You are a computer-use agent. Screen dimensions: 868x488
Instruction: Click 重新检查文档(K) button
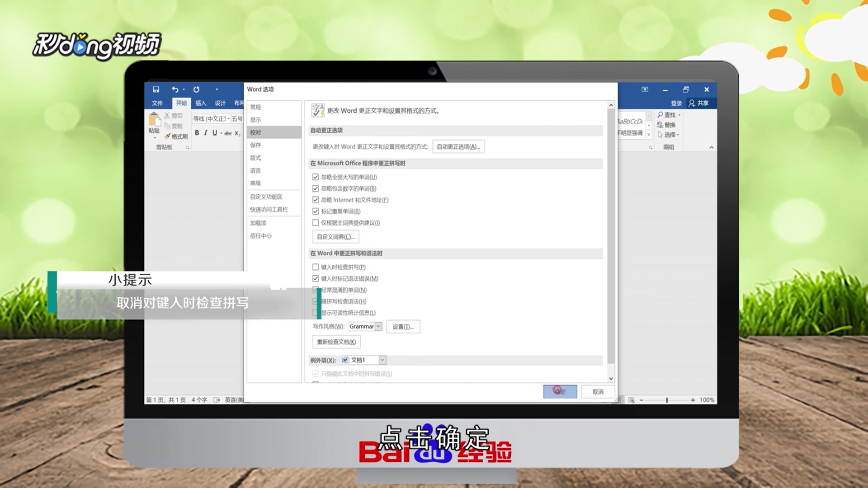coord(336,342)
